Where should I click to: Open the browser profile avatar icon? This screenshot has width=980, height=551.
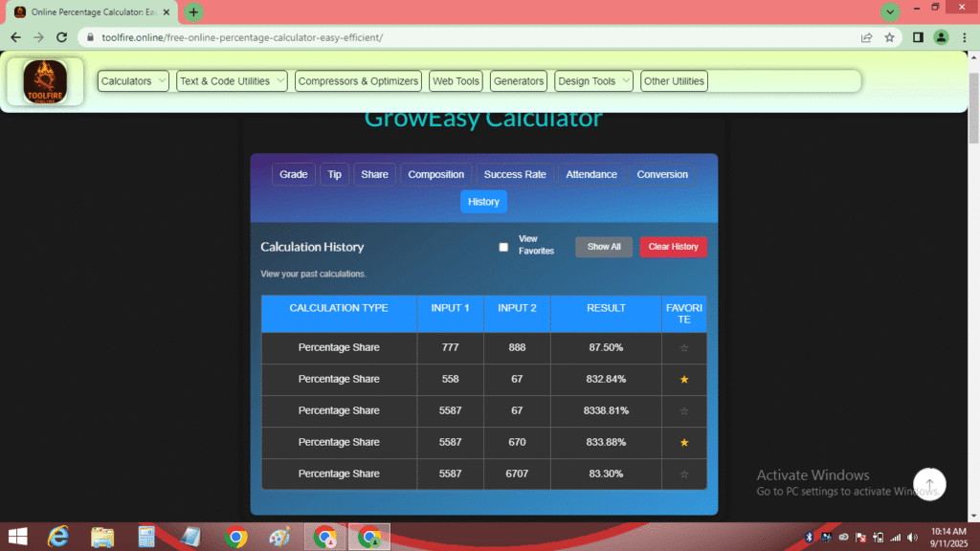coord(939,37)
